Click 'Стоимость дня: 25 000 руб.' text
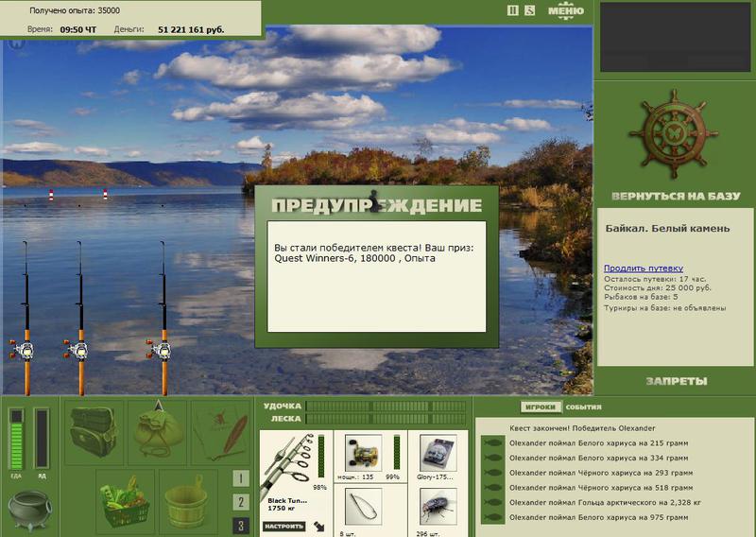 point(658,287)
